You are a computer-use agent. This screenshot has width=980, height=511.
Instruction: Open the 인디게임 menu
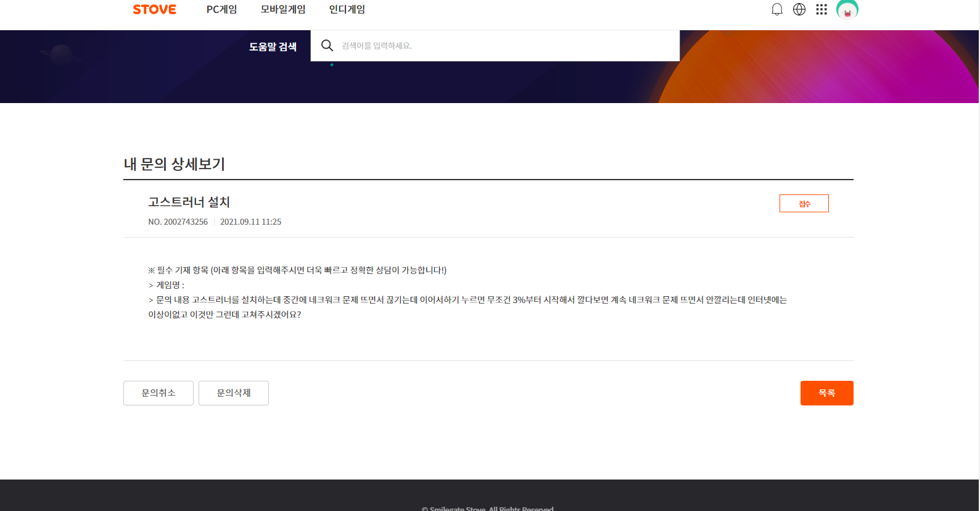pyautogui.click(x=347, y=9)
